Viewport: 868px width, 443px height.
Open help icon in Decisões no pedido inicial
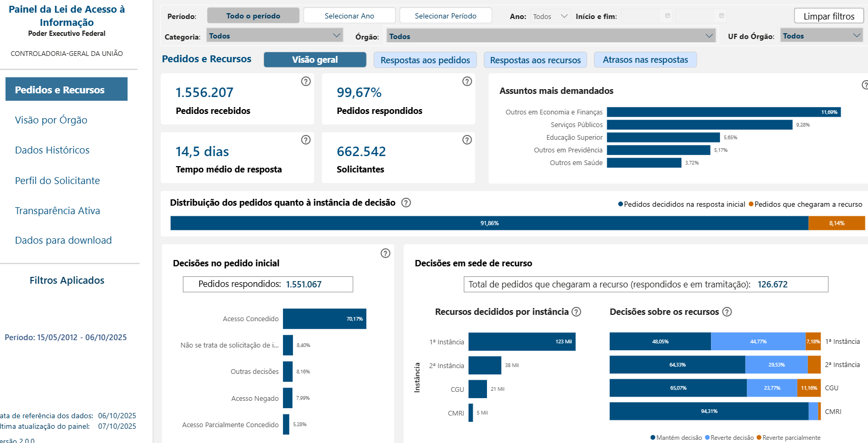click(x=385, y=253)
